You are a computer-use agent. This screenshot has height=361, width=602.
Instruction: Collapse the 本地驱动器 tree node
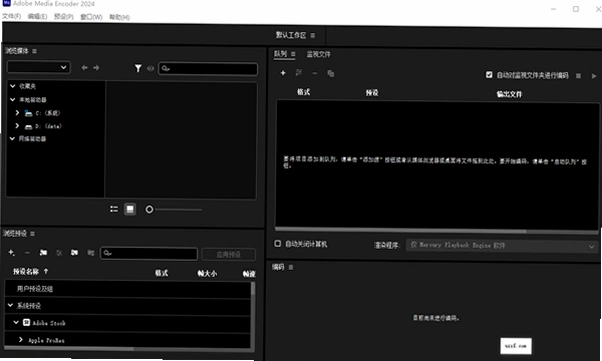(x=13, y=99)
